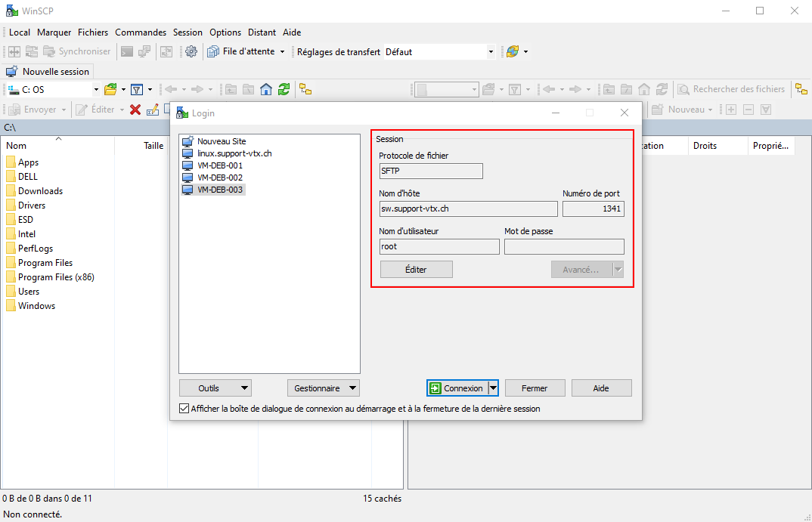The image size is (812, 522).
Task: Open the Gestionnaire dropdown button
Action: coord(324,388)
